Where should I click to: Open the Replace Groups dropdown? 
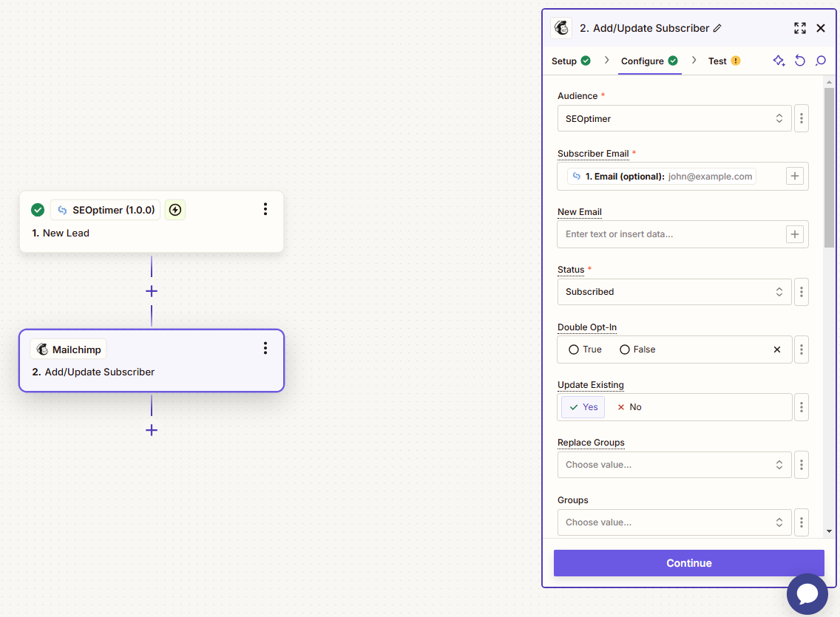674,465
